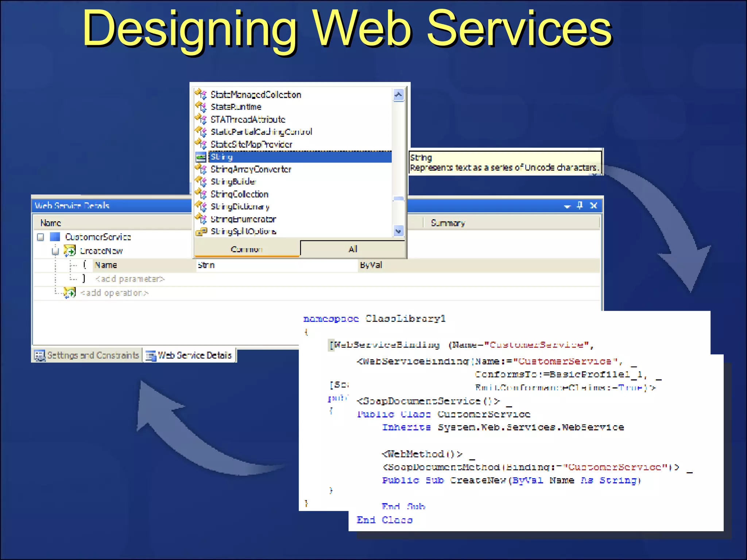Collapse the CreateNew operation node
This screenshot has height=560, width=747.
pos(55,251)
